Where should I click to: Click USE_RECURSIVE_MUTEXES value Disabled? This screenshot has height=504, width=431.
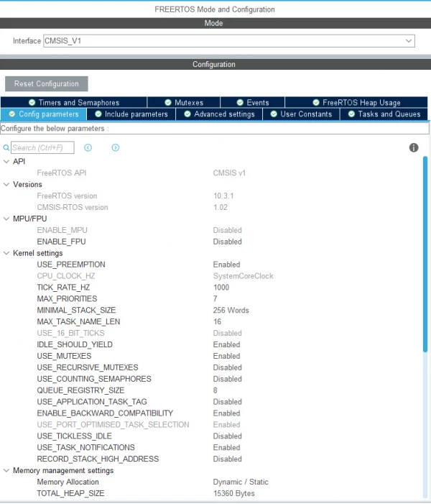(228, 367)
